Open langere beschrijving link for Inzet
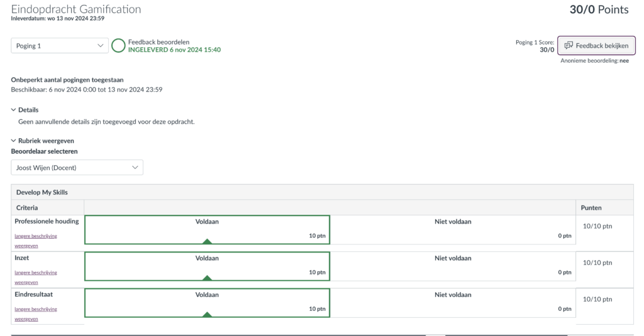Viewport: 644px width, 336px height. [x=36, y=278]
